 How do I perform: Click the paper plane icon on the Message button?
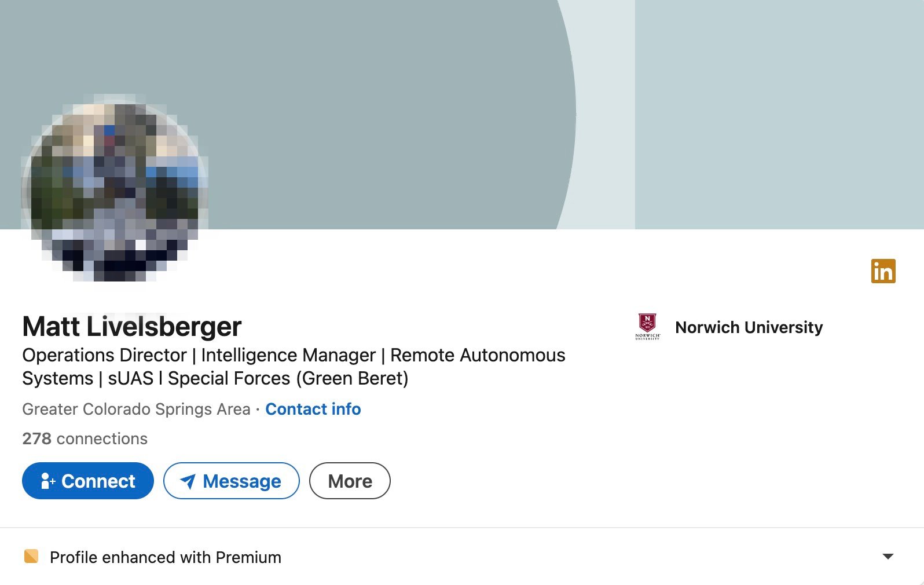click(188, 481)
